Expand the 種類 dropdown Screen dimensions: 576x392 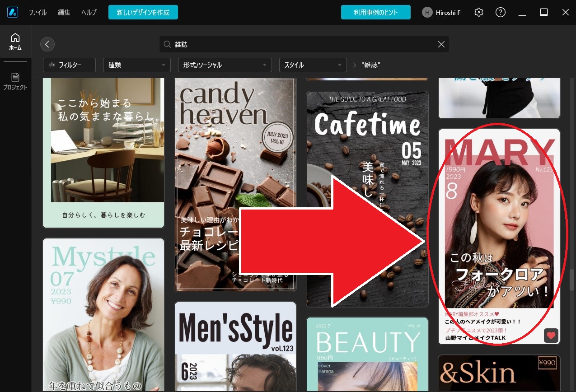[137, 65]
